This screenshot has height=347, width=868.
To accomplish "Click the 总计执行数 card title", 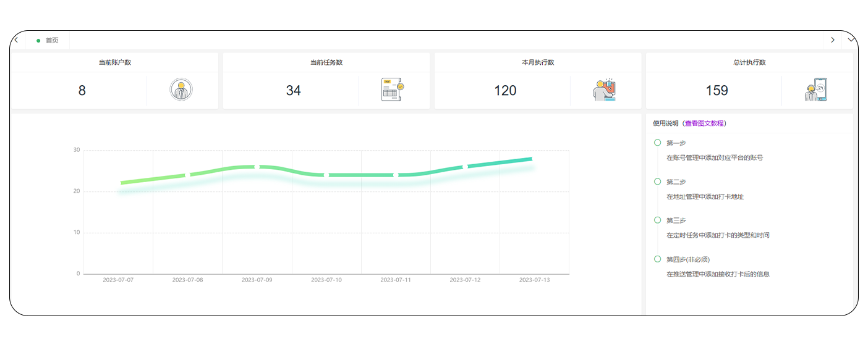I will (x=749, y=62).
